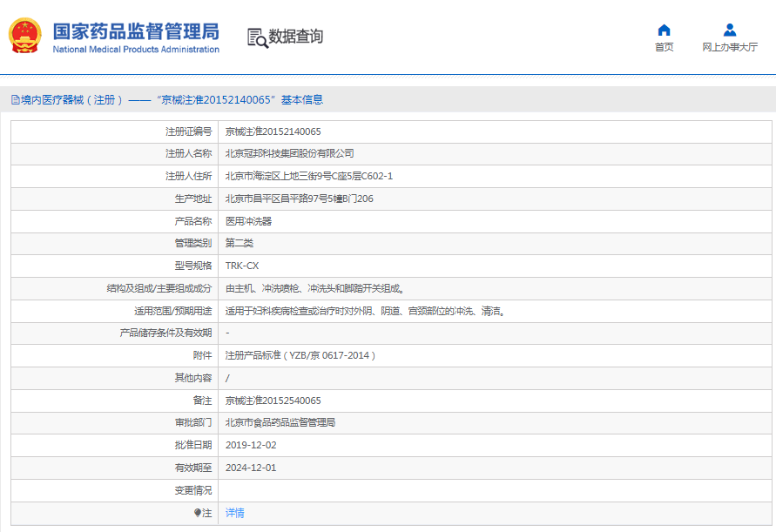This screenshot has width=776, height=532.
Task: Click the 结构及组成/主要组成成分 label
Action: click(159, 288)
